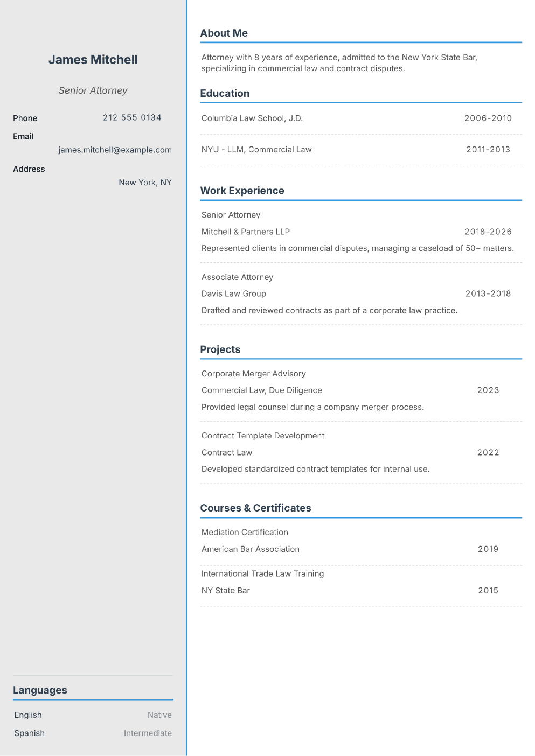535x756 pixels.
Task: Click the dates 2013-2018
Action: click(x=488, y=293)
